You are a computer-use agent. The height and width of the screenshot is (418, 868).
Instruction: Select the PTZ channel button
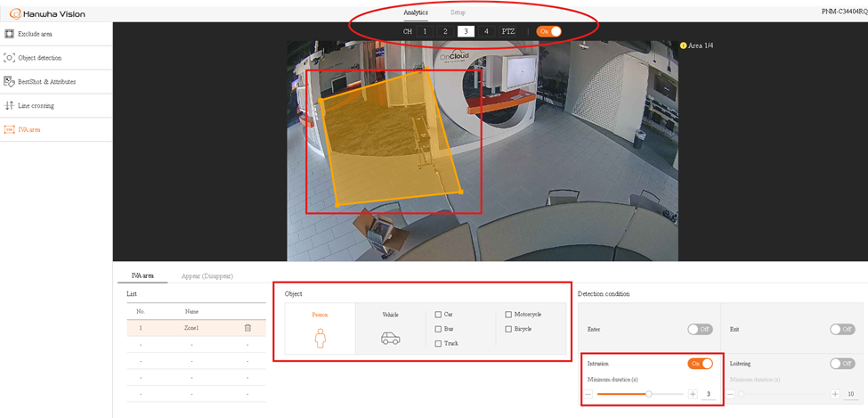[507, 31]
